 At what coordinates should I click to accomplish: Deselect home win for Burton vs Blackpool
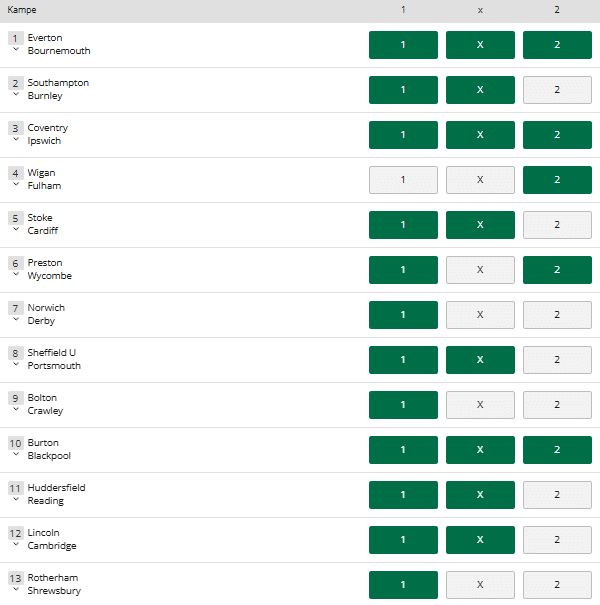pos(403,450)
